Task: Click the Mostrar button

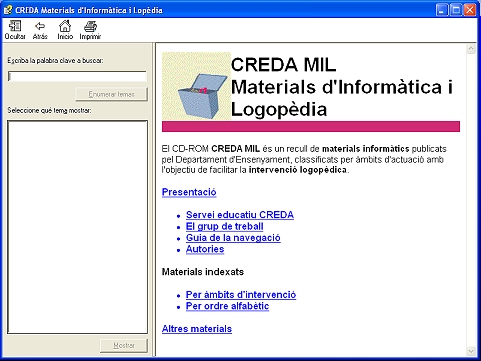Action: pos(124,346)
